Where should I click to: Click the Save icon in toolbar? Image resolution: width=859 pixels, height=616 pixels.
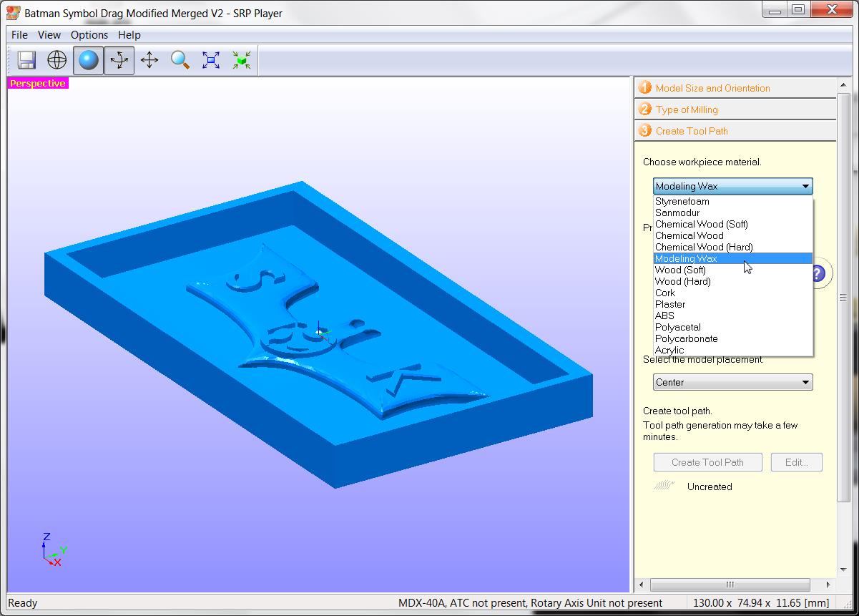pyautogui.click(x=26, y=60)
